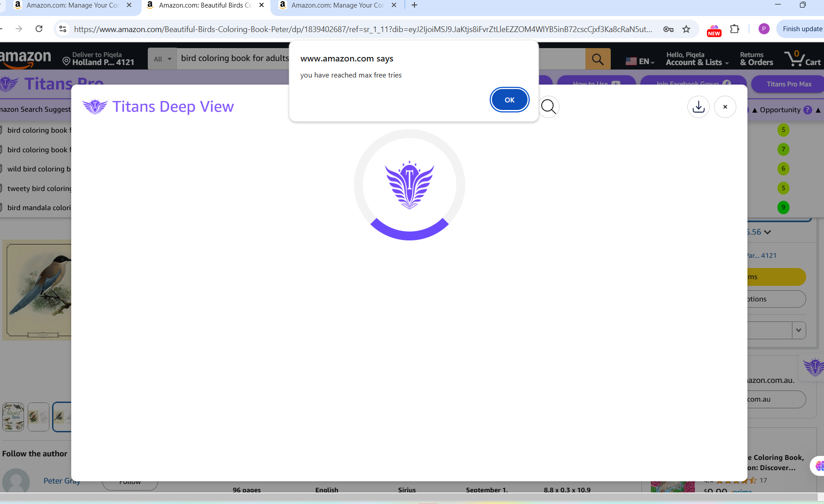Click the download icon in Titans Deep View
This screenshot has width=824, height=504.
pyautogui.click(x=698, y=107)
